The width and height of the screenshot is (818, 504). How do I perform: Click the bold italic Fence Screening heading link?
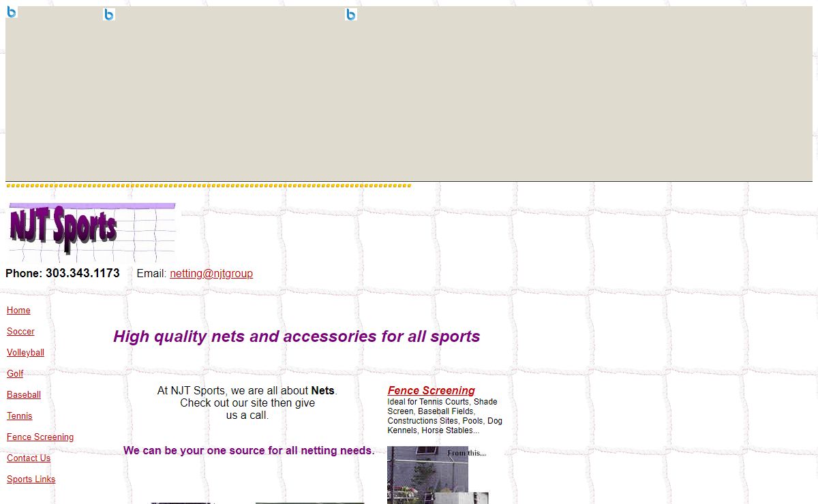point(431,390)
